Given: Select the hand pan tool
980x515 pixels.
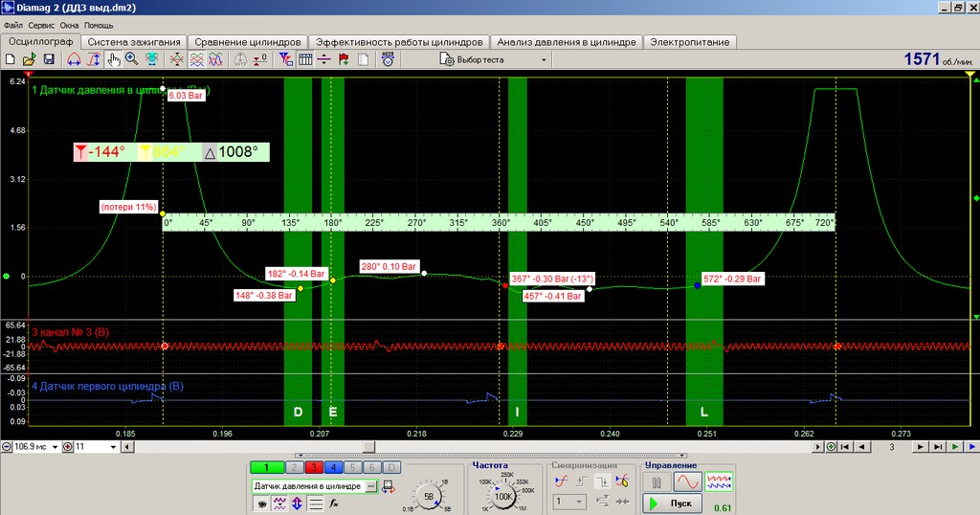Looking at the screenshot, I should click(113, 59).
